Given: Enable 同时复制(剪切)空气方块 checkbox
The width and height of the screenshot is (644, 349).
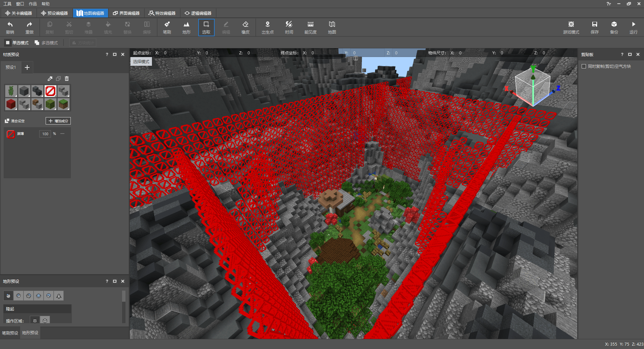Looking at the screenshot, I should (x=584, y=66).
